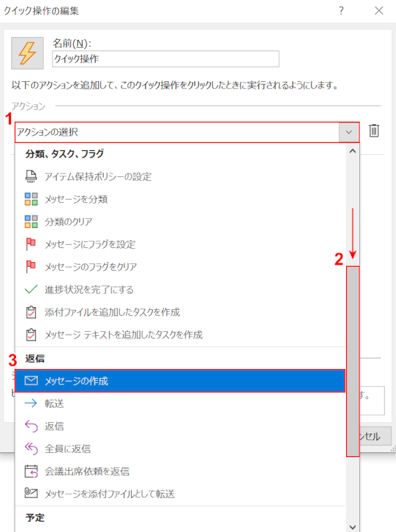The height and width of the screenshot is (532, 396).
Task: Click the help question mark icon
Action: (341, 11)
